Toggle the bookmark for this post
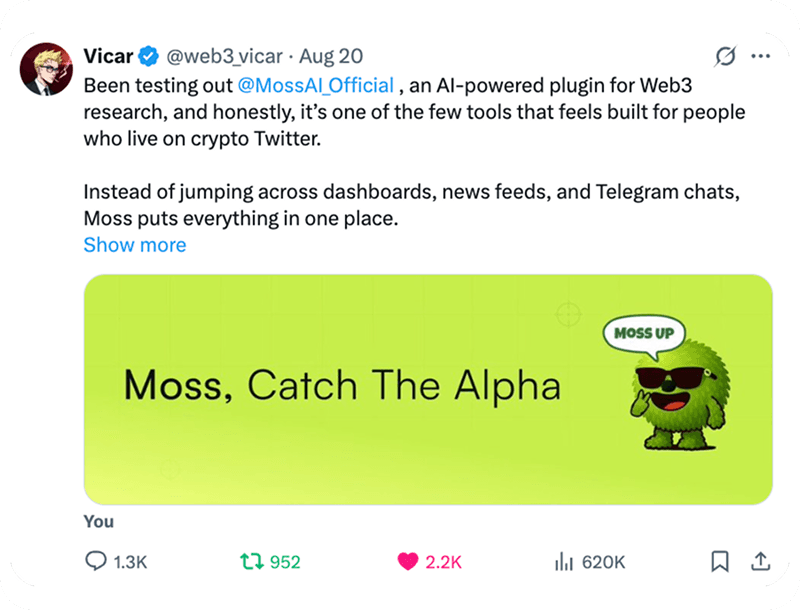This screenshot has width=800, height=610. (719, 562)
